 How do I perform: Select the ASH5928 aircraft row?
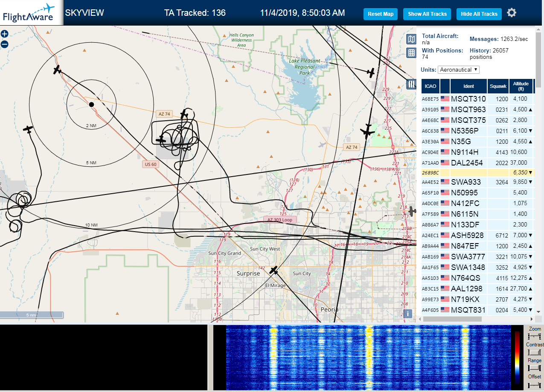click(477, 235)
